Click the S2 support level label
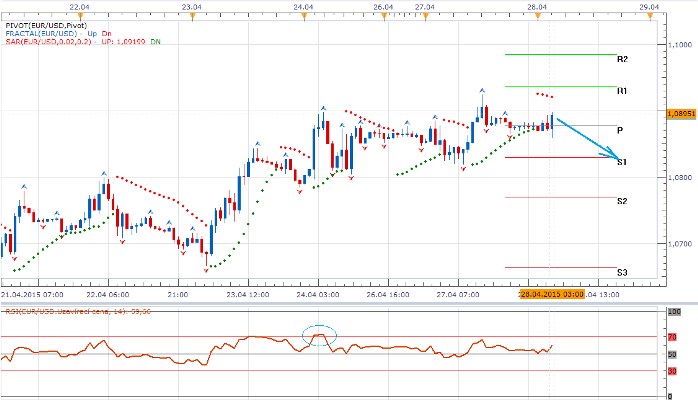Image resolution: width=698 pixels, height=400 pixels. [x=622, y=201]
